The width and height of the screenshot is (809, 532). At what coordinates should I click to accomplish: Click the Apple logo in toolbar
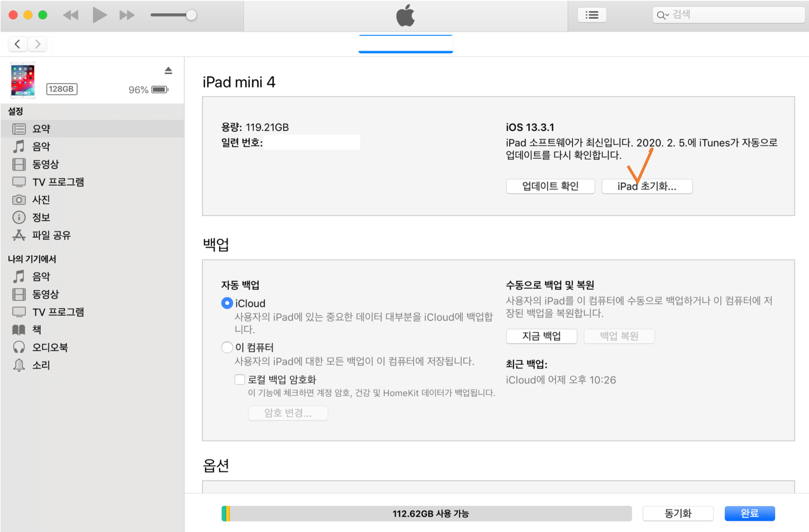[405, 15]
